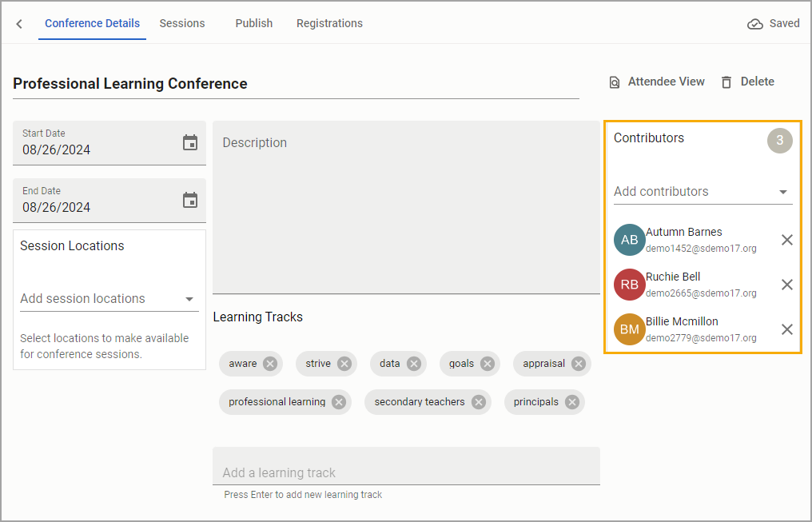Remove the data learning track chip

pyautogui.click(x=413, y=364)
